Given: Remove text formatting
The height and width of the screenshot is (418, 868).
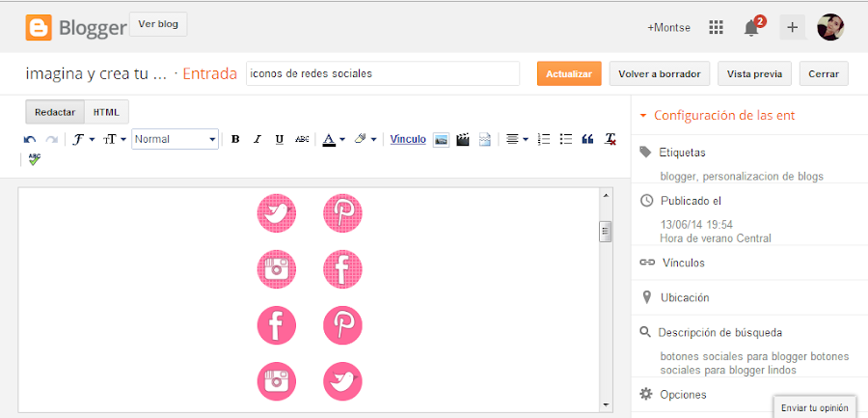Looking at the screenshot, I should click(610, 139).
